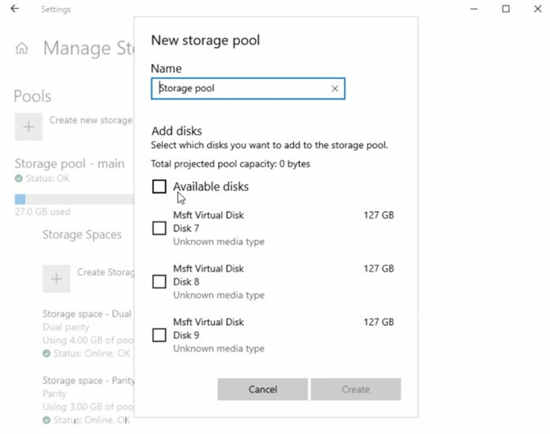
Task: Minimize the Settings window
Action: pos(474,9)
